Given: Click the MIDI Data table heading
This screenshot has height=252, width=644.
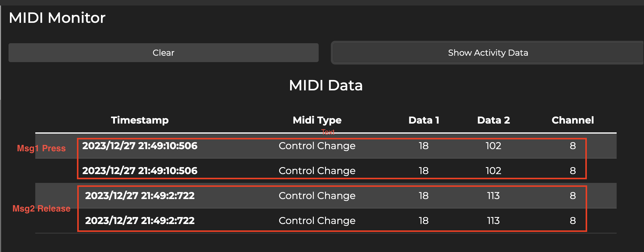Looking at the screenshot, I should point(326,85).
